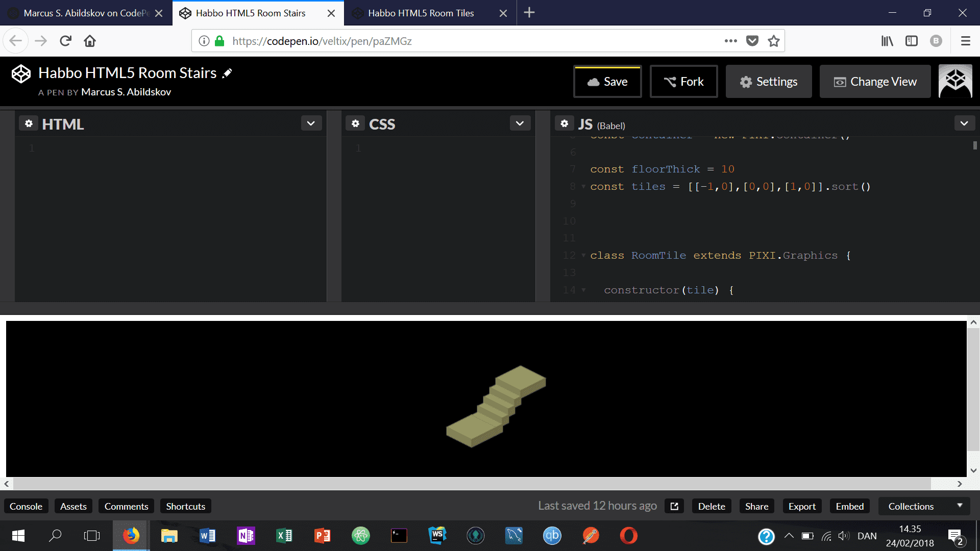Open Change View options

pos(875,82)
